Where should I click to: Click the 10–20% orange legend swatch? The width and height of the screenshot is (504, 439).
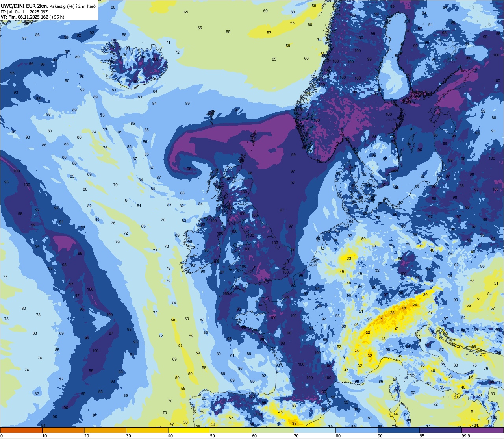click(x=63, y=430)
